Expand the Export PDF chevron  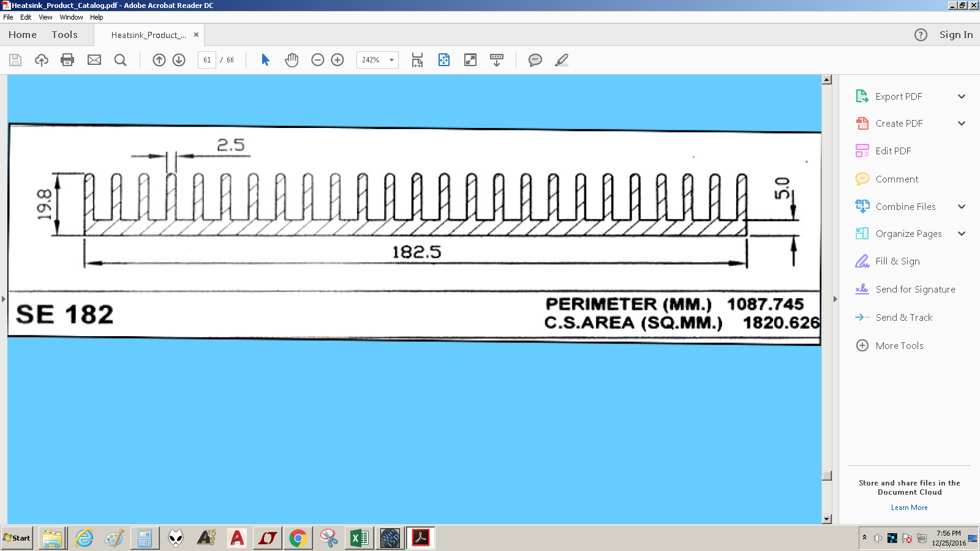pos(962,97)
